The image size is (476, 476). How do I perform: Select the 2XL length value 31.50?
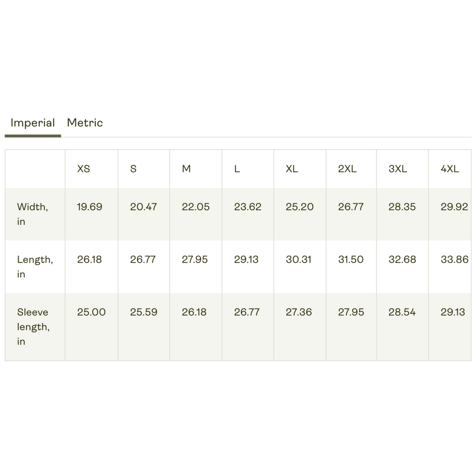point(350,259)
